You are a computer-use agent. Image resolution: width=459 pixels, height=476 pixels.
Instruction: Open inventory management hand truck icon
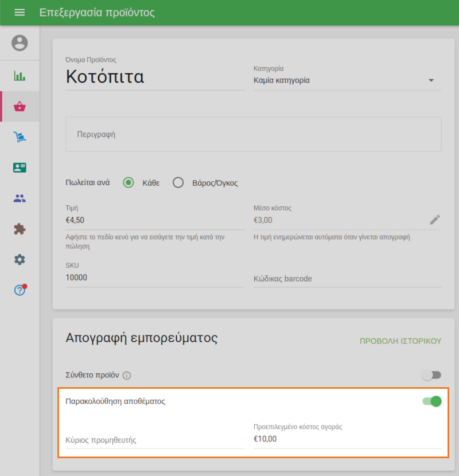pyautogui.click(x=20, y=137)
